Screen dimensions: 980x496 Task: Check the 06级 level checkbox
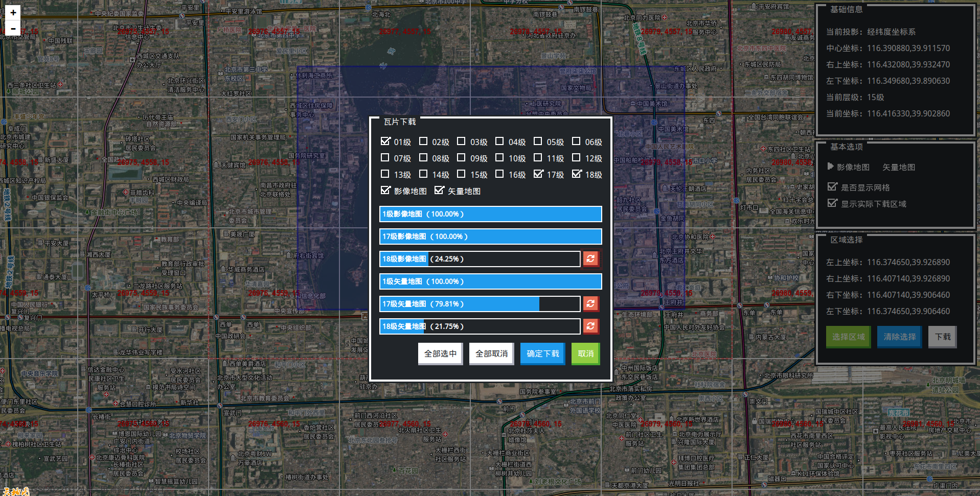coord(576,141)
